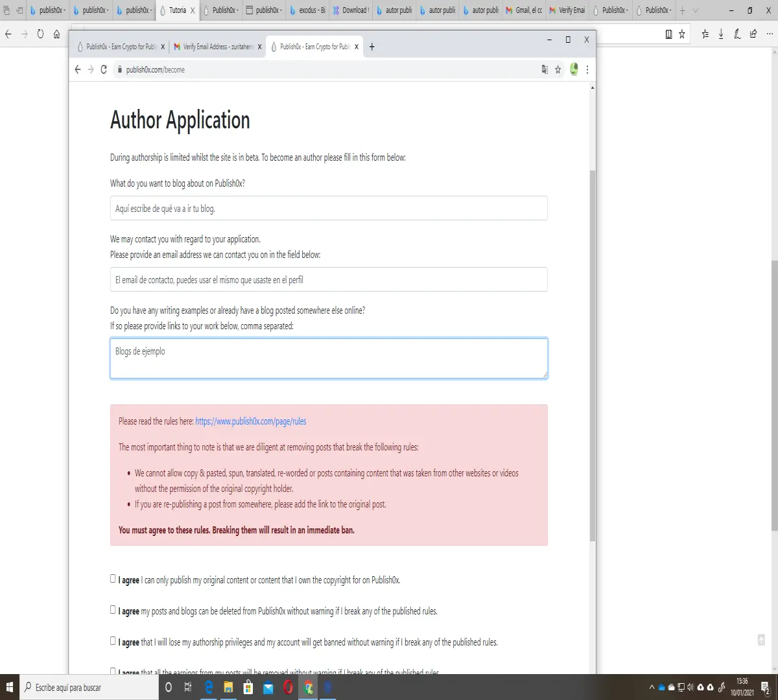Expand Edge's tab preview chevron
The image size is (778, 700).
click(696, 10)
